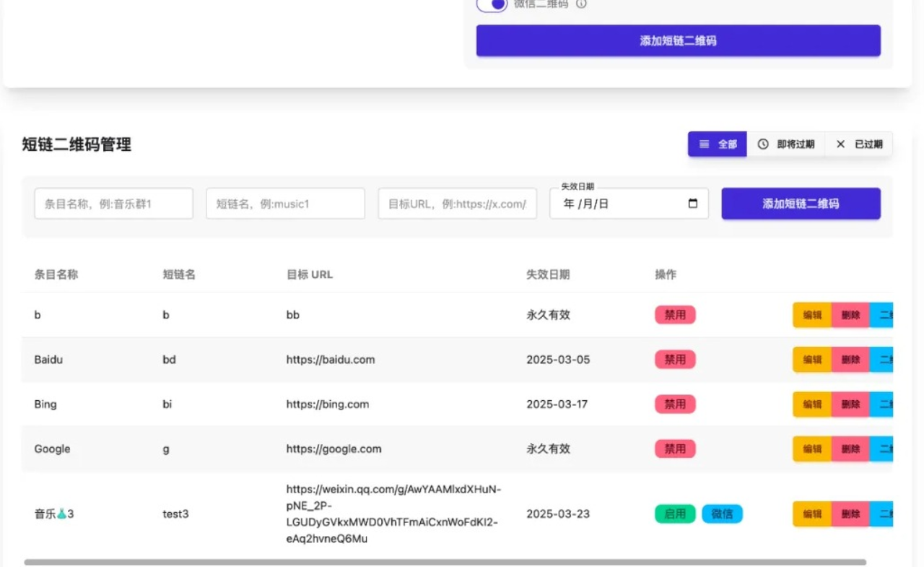Click 删除 for test3 row

coord(850,514)
